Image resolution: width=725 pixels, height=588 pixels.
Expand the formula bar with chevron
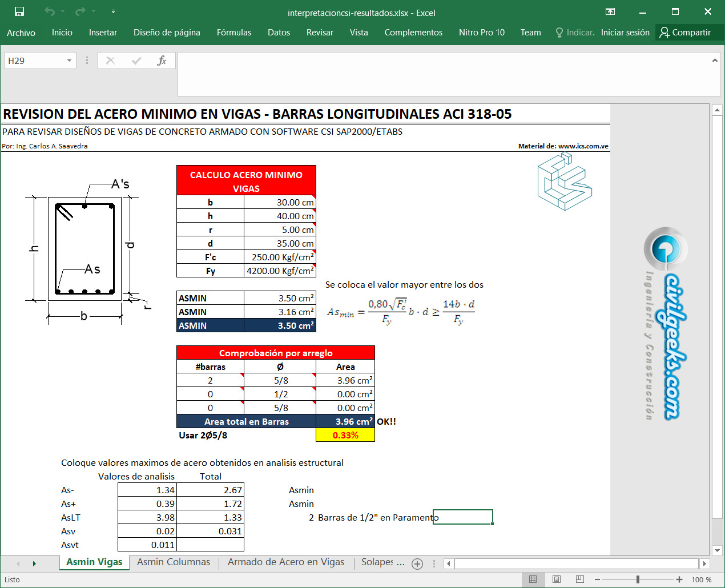point(715,60)
